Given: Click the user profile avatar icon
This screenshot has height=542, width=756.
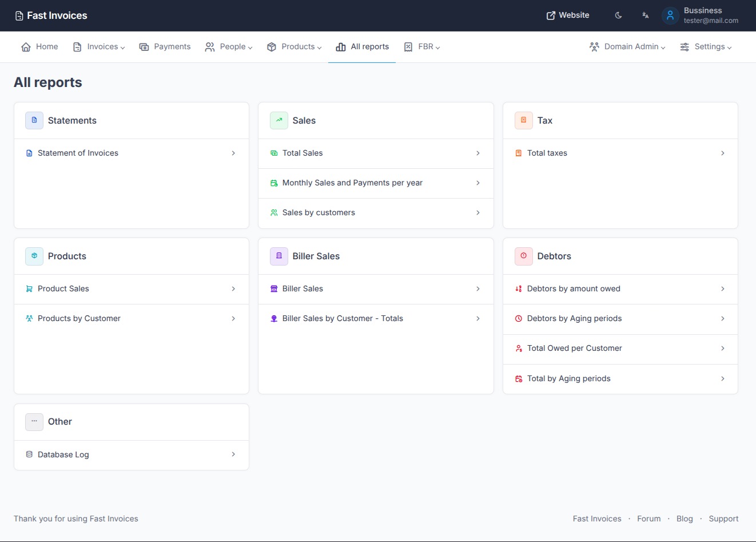Looking at the screenshot, I should click(x=670, y=15).
